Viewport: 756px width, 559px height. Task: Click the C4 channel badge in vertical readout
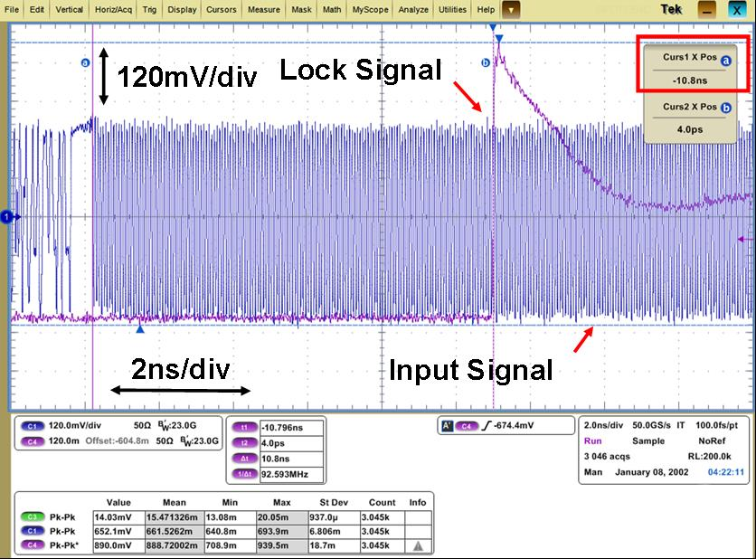[x=32, y=441]
